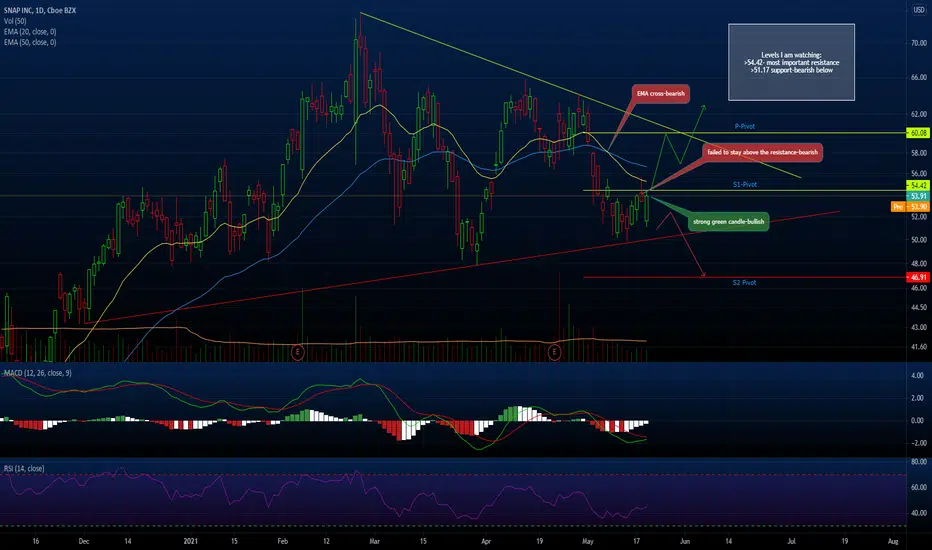Click the Mar date axis label
Screen dimensions: 932x550
374,541
